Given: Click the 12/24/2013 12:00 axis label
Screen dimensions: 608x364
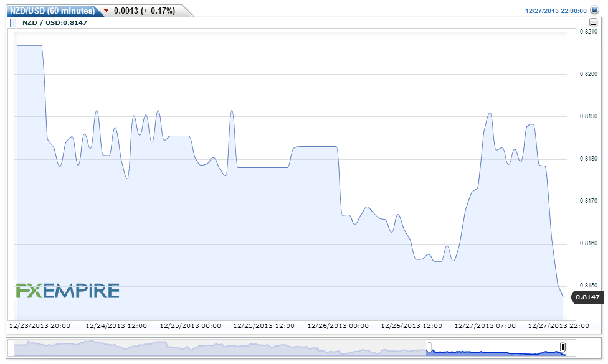Looking at the screenshot, I should coord(116,326).
